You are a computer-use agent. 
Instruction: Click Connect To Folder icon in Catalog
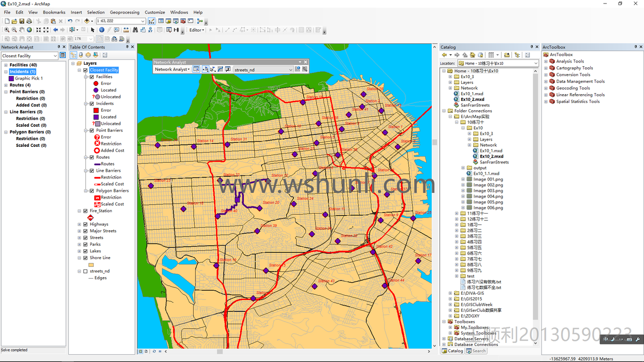pyautogui.click(x=507, y=55)
